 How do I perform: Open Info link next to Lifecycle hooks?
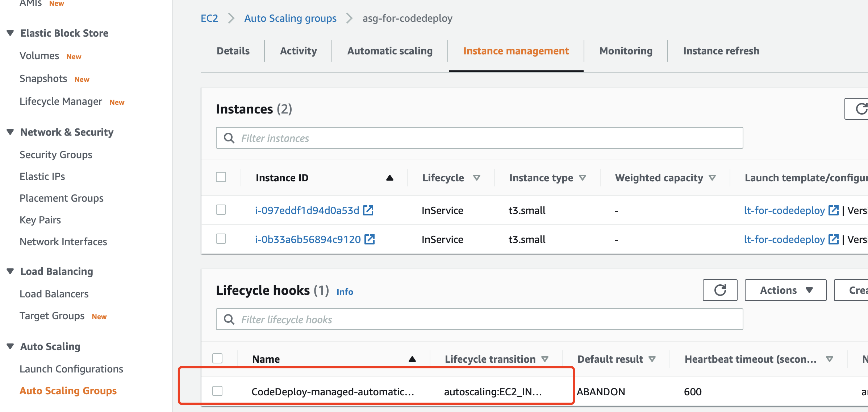345,292
